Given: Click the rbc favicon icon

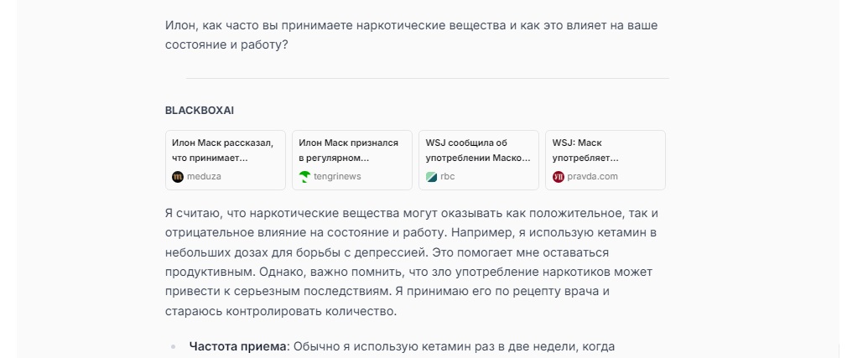Looking at the screenshot, I should point(431,177).
